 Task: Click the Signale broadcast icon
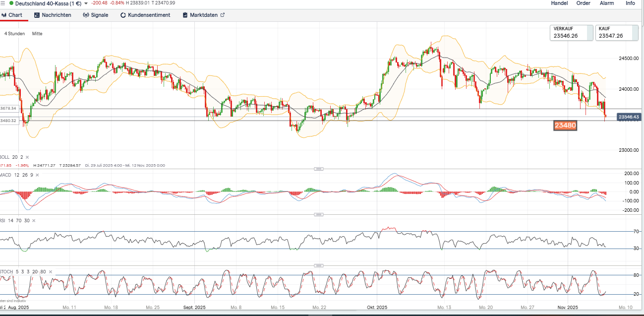pos(86,15)
